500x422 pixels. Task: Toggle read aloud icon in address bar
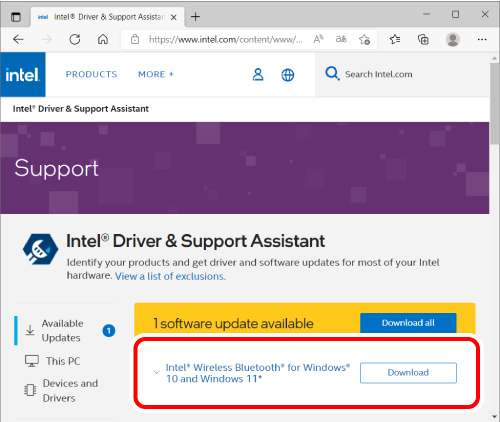click(318, 39)
